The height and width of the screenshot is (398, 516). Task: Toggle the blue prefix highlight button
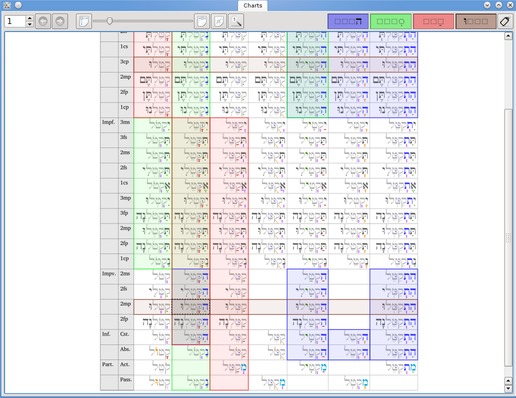(x=348, y=21)
